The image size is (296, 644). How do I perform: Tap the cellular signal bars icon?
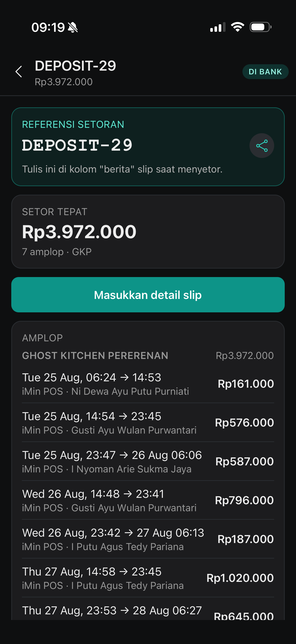(218, 27)
